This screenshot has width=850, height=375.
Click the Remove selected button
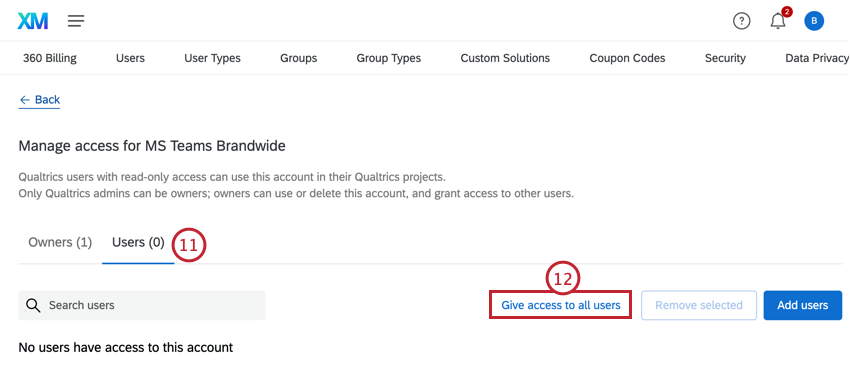(x=699, y=305)
